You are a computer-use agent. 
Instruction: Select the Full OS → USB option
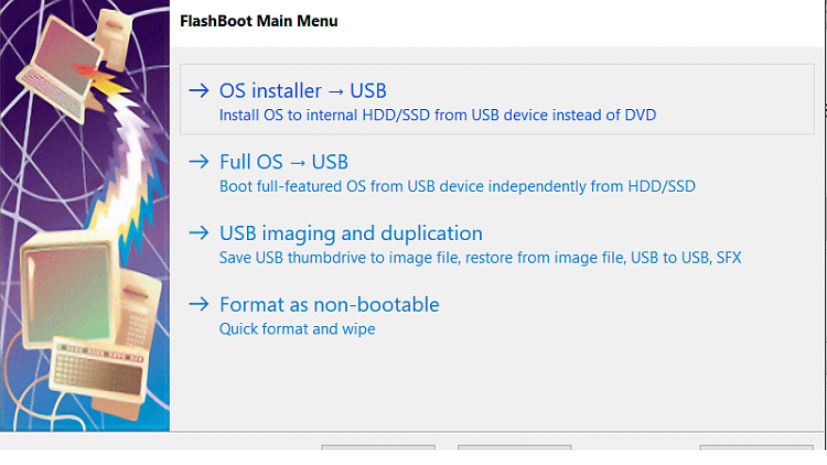coord(283,162)
